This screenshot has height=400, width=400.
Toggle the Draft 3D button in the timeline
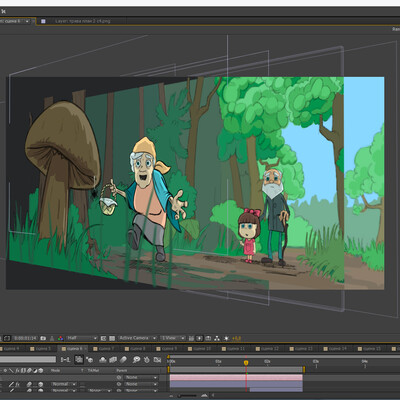[x=90, y=360]
